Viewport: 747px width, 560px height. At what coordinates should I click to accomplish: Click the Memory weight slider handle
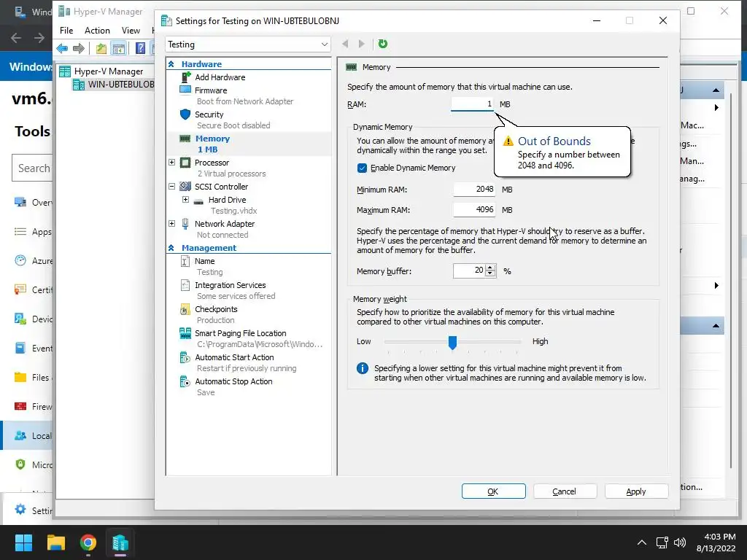tap(452, 342)
